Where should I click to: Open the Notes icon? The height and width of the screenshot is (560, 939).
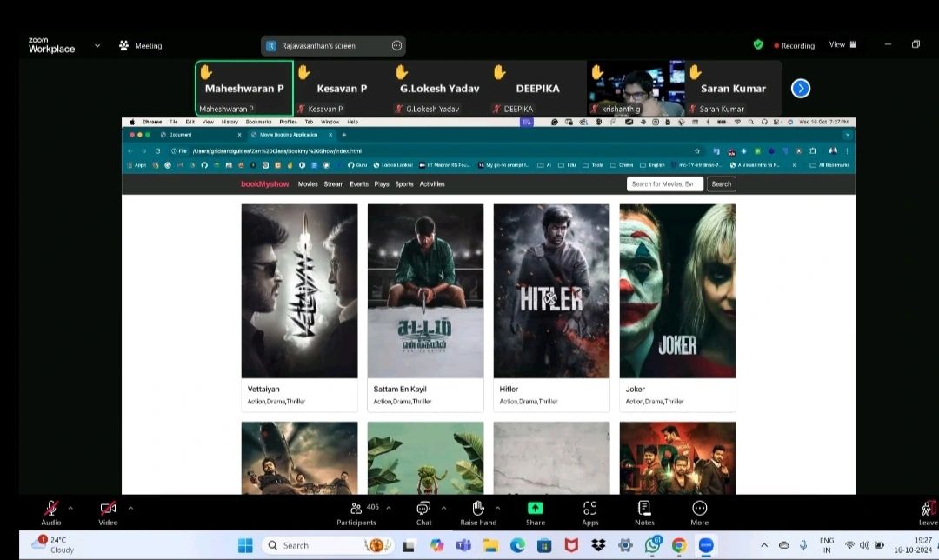coord(644,509)
